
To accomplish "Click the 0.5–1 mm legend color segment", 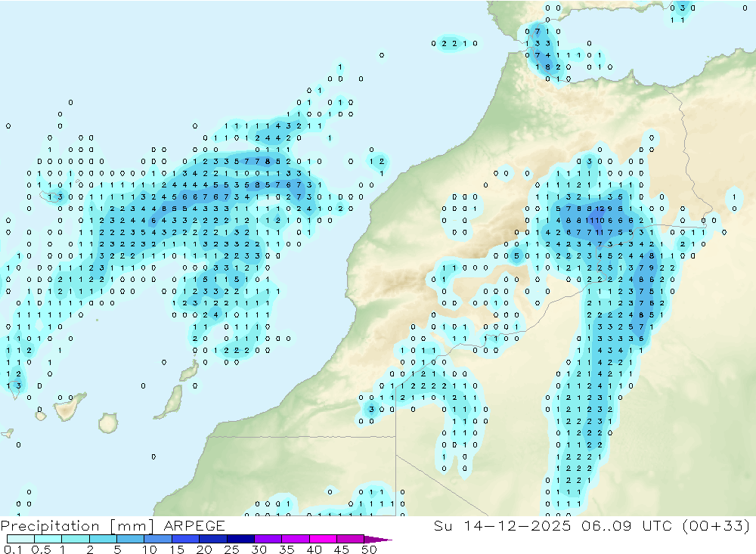I will [x=48, y=539].
